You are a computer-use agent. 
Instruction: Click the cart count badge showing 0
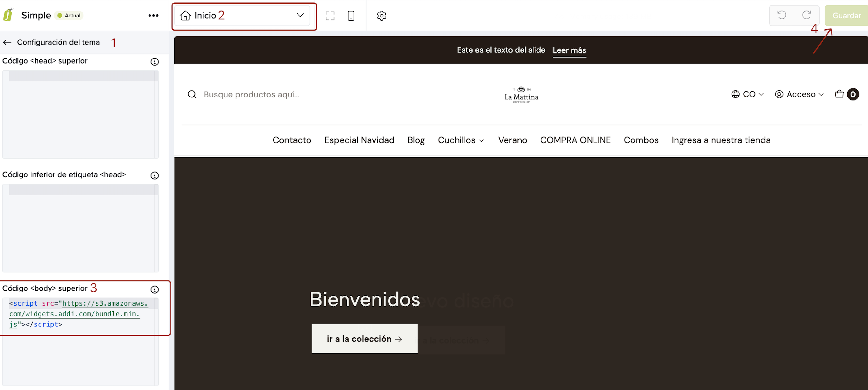[853, 94]
